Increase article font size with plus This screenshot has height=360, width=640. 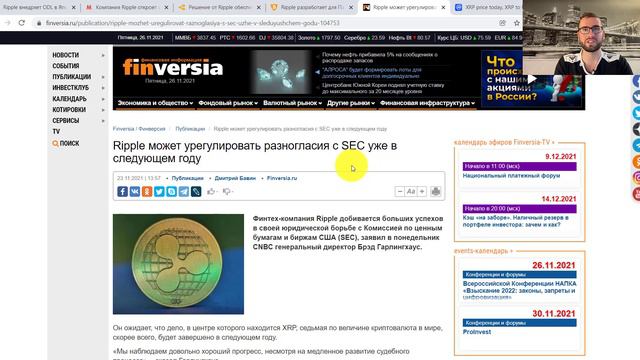pos(422,191)
